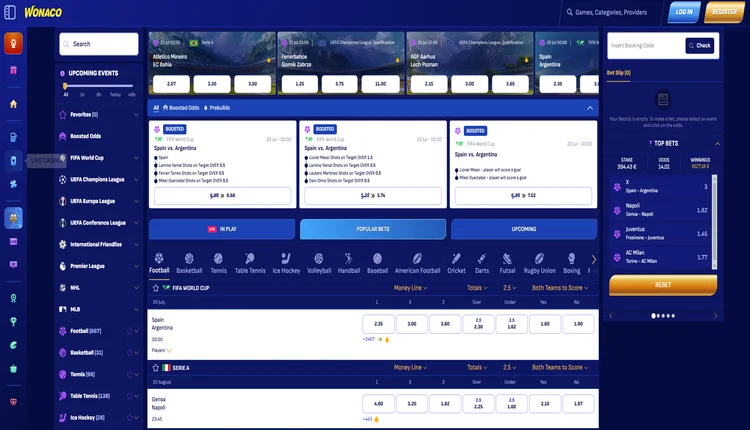Star the Tennis sport in sidebar
Viewport: 750px width, 430px height.
[x=130, y=375]
